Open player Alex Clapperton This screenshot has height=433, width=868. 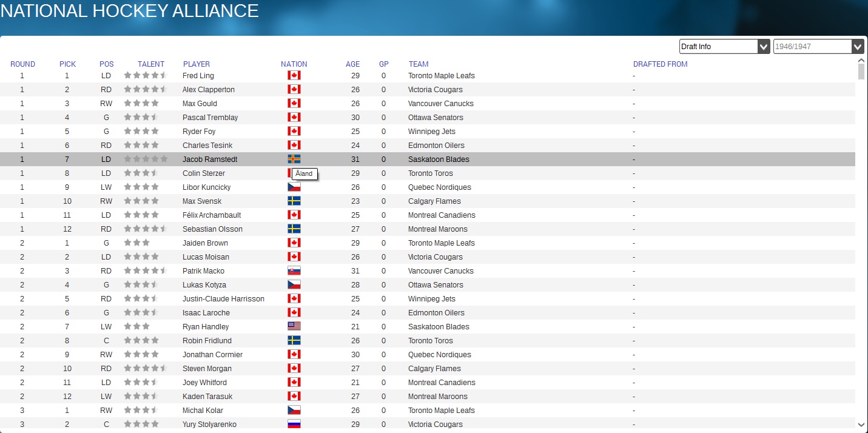tap(209, 90)
